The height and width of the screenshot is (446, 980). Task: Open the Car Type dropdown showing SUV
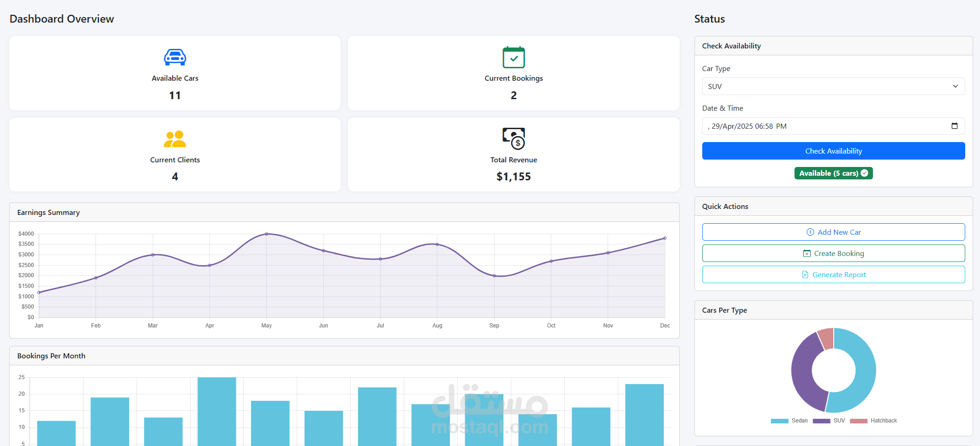click(833, 86)
